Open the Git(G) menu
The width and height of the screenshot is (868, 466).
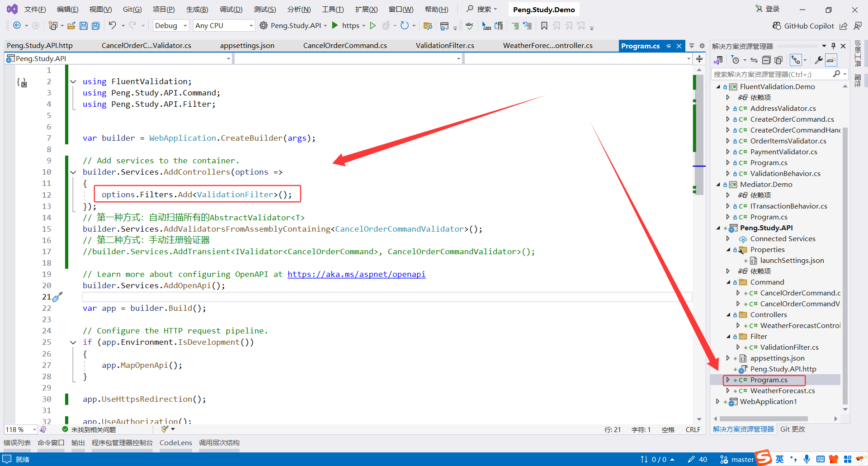tap(132, 10)
